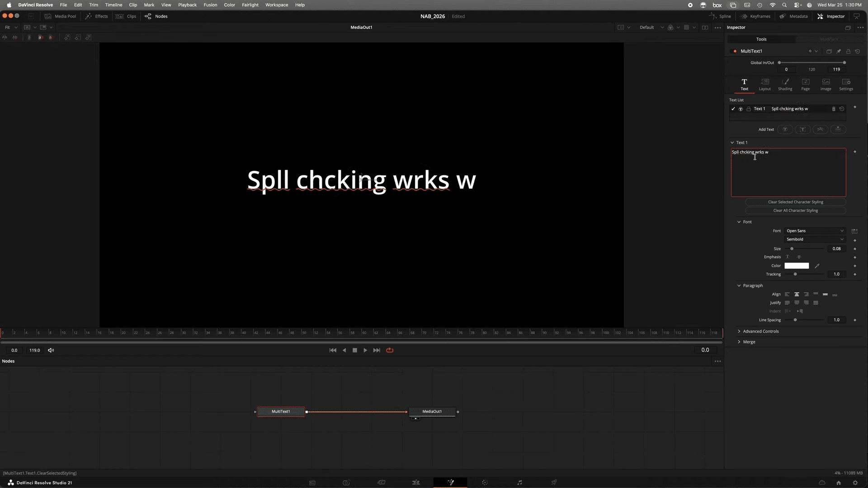This screenshot has width=868, height=488.
Task: Pin the MultiText1 inspector
Action: (x=839, y=51)
